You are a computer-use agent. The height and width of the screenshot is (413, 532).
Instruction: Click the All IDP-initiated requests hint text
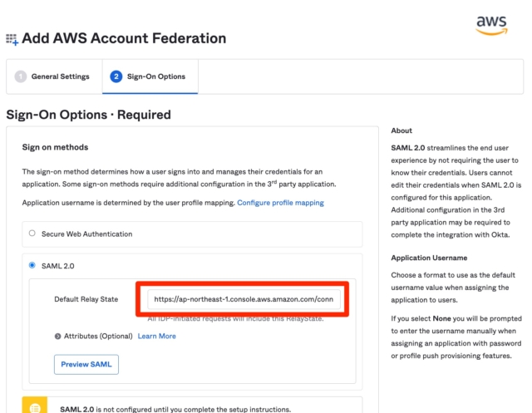tap(235, 319)
